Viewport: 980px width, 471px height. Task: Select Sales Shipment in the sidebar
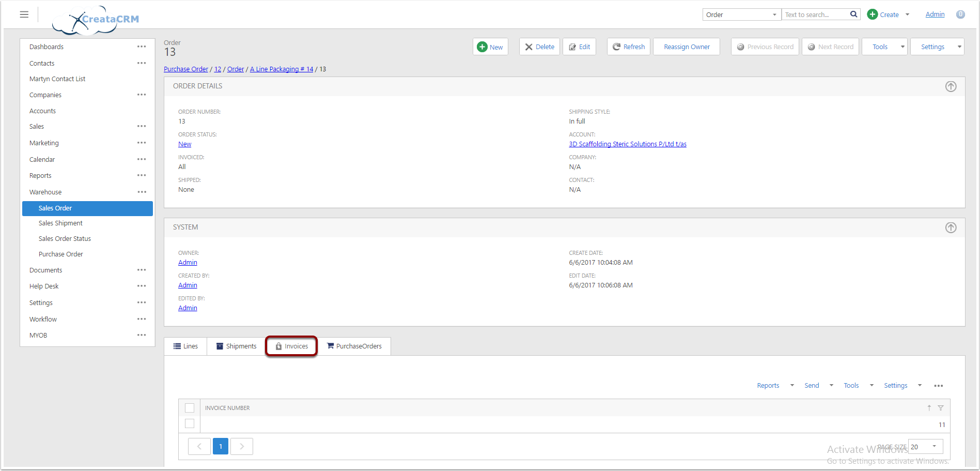click(x=60, y=223)
